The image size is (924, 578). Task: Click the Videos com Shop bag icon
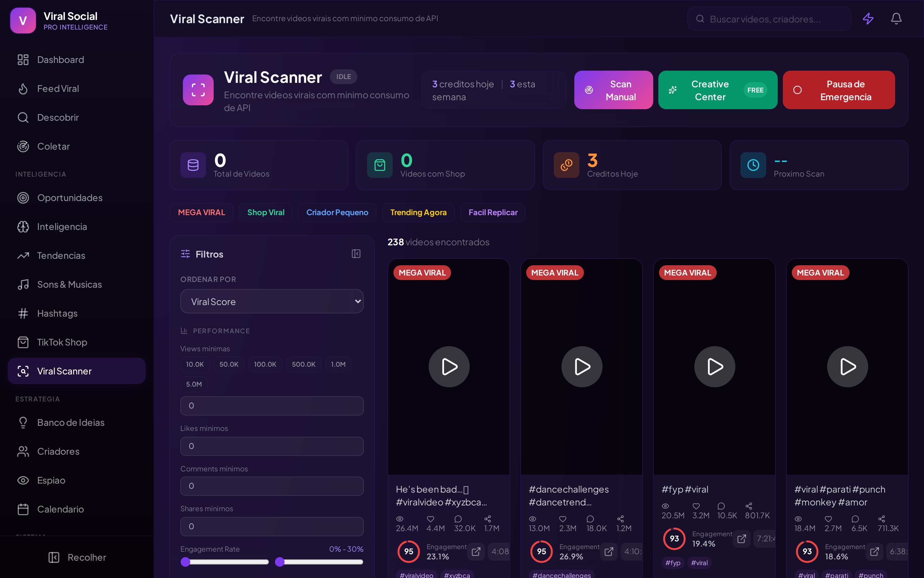coord(380,165)
